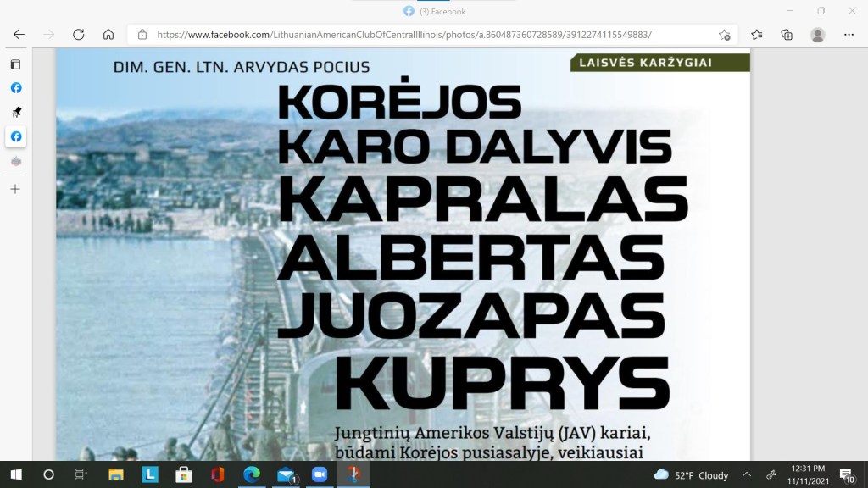Show hidden system tray icons

coord(747,474)
